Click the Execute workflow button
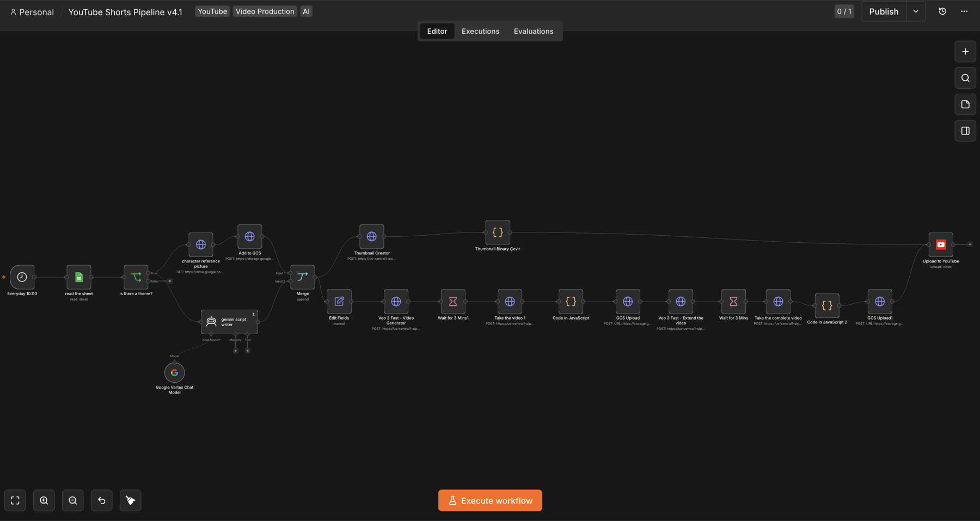980x521 pixels. [x=490, y=500]
